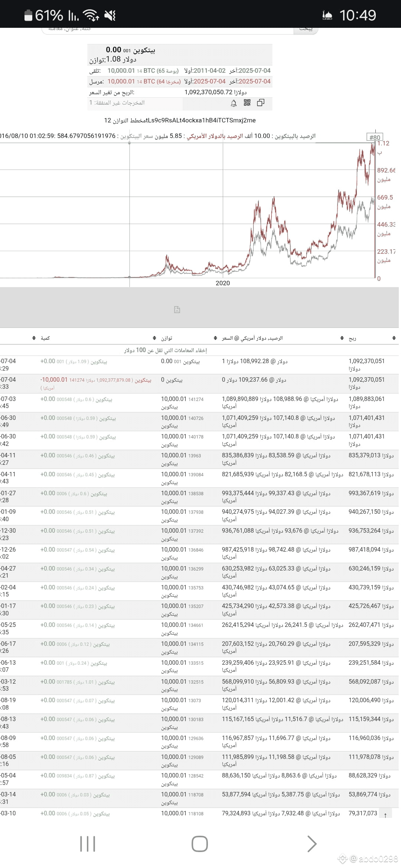The image size is (401, 868).
Task: Click the 892.66 million axis label
Action: tap(386, 174)
